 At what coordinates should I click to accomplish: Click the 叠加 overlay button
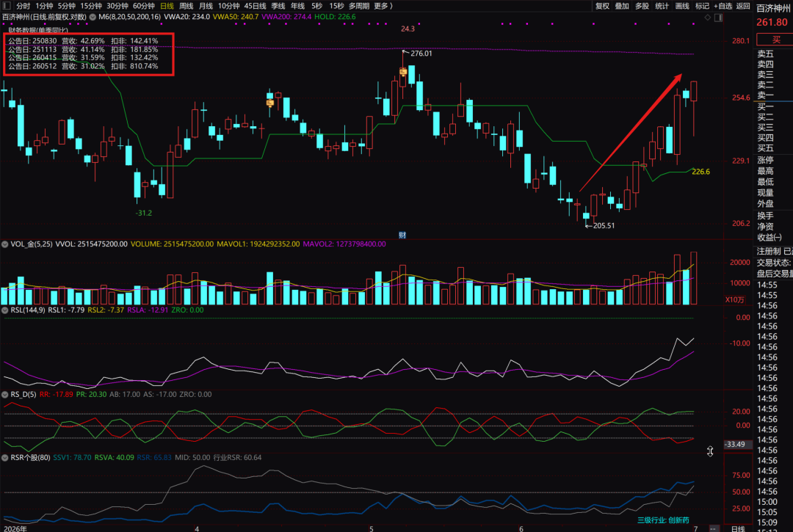[x=622, y=6]
